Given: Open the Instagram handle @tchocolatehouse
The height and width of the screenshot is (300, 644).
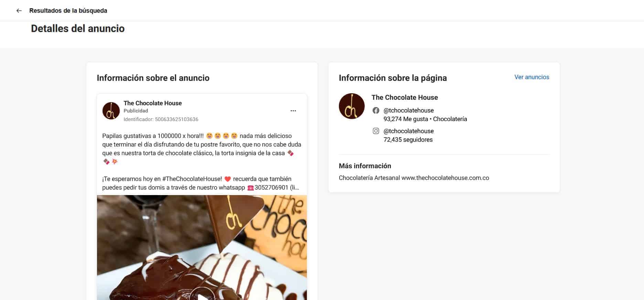Looking at the screenshot, I should 409,131.
